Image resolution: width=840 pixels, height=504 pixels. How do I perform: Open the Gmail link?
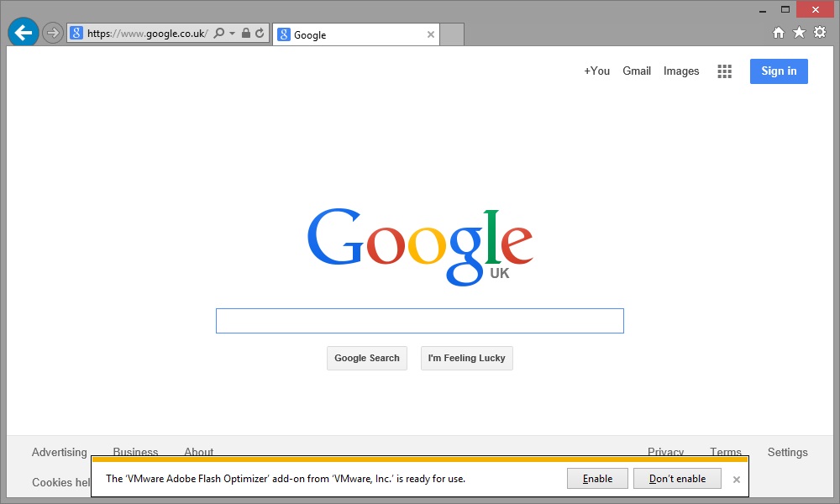(x=637, y=71)
